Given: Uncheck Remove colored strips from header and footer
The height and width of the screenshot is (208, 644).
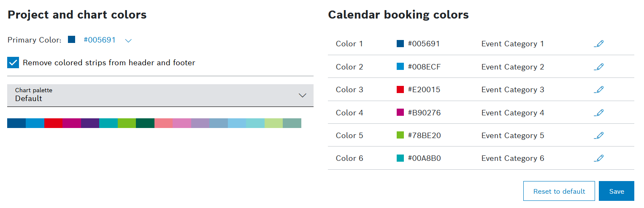Looking at the screenshot, I should tap(14, 63).
